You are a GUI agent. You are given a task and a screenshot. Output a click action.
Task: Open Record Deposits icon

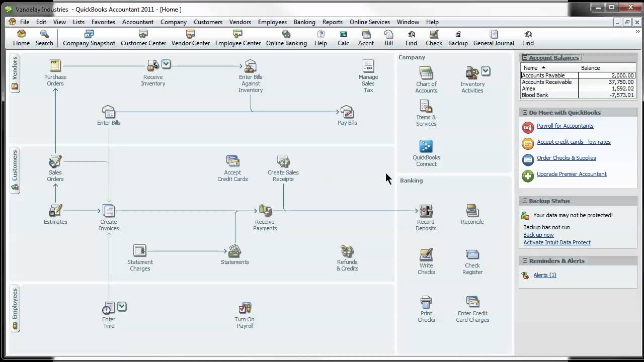(426, 211)
